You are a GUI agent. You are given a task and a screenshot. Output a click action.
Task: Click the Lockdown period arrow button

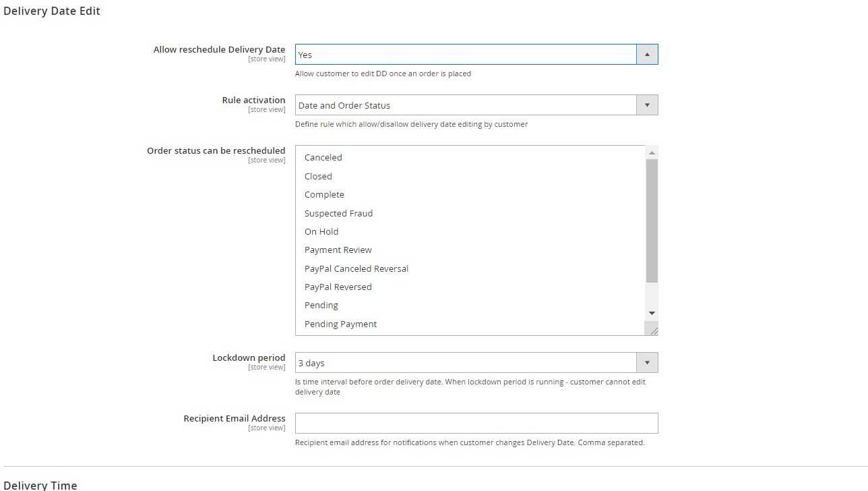tap(647, 363)
